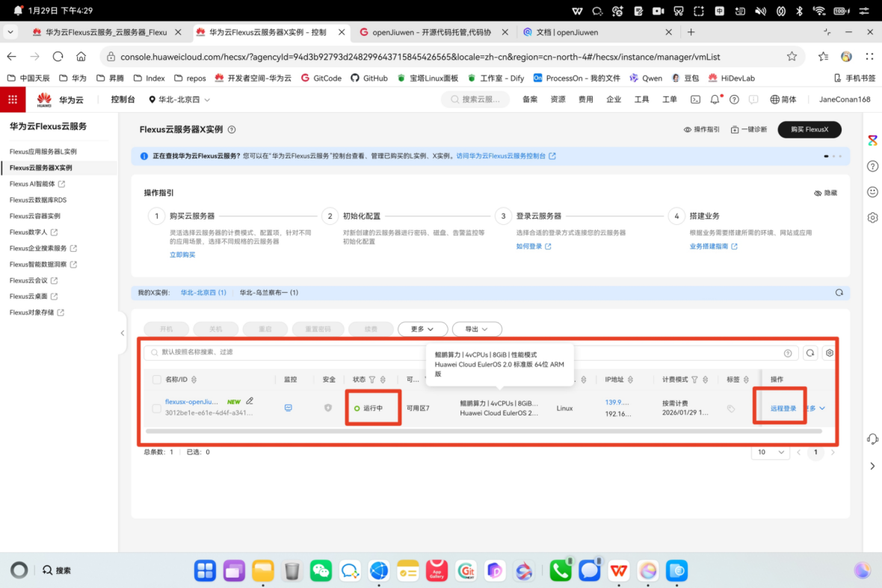Open the trash bin in the dock

292,571
